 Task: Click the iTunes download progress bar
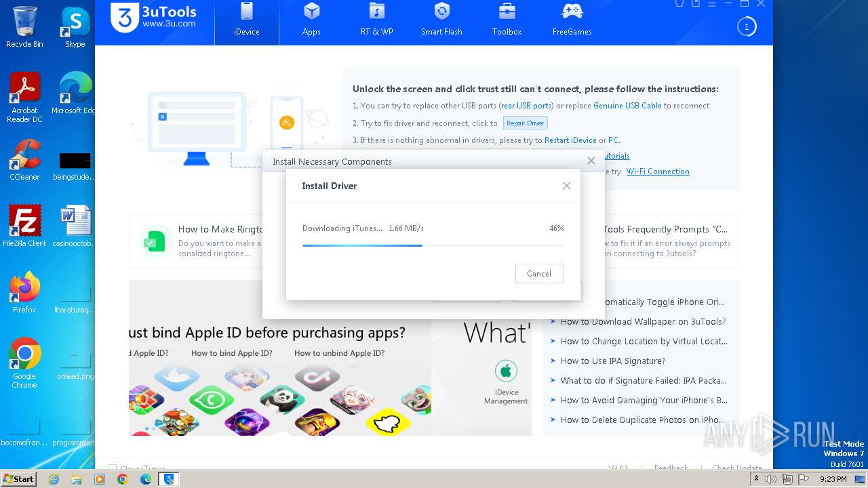click(x=433, y=245)
